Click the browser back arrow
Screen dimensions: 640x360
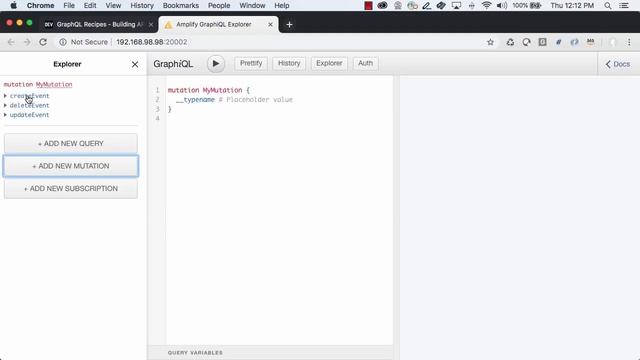coord(11,42)
